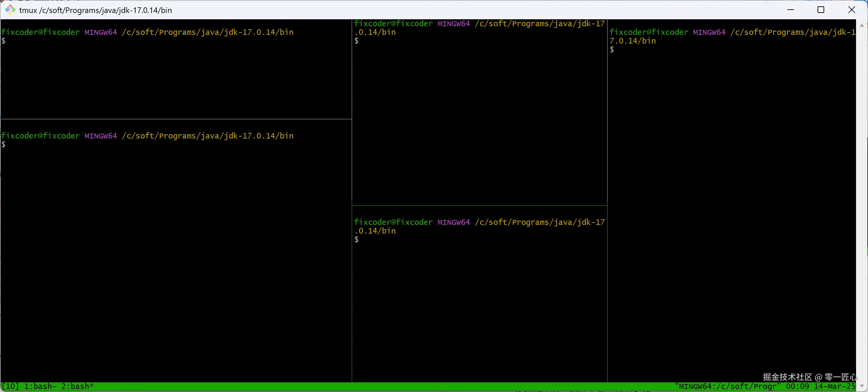Click the MINGW64 pane title in status bar
This screenshot has height=392, width=868.
pos(728,386)
